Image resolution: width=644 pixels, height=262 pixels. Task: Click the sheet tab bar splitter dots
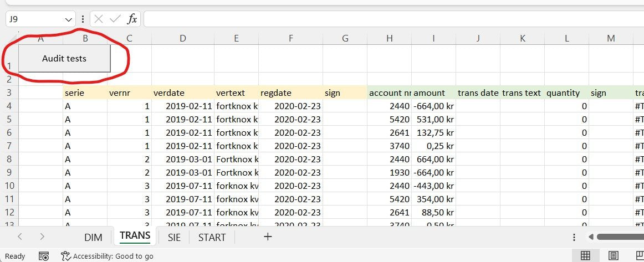pos(574,237)
